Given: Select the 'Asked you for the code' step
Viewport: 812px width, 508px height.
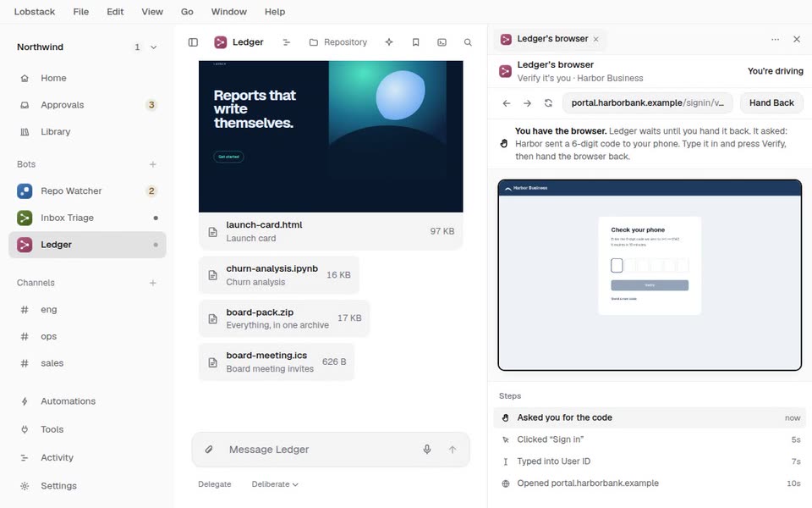Looking at the screenshot, I should point(650,417).
